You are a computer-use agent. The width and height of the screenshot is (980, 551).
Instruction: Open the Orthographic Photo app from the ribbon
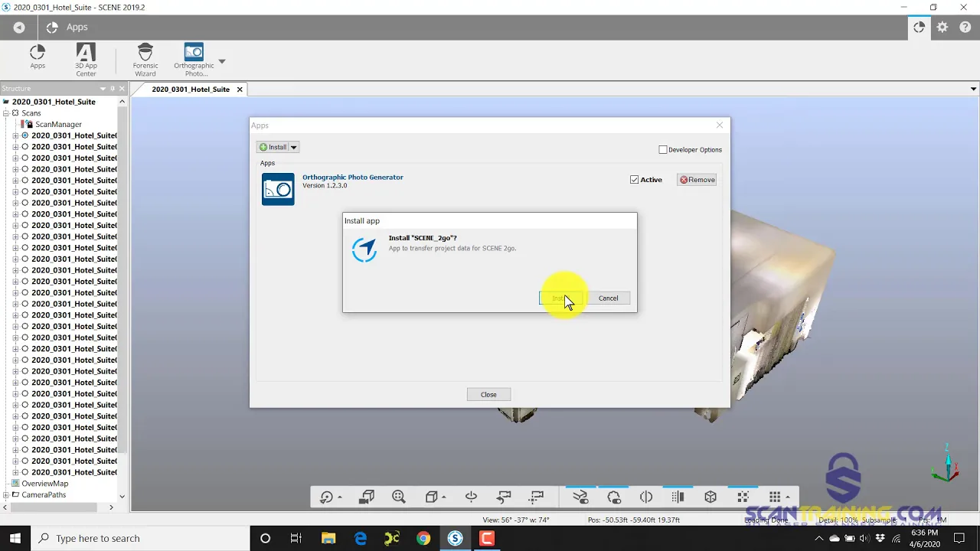tap(194, 60)
